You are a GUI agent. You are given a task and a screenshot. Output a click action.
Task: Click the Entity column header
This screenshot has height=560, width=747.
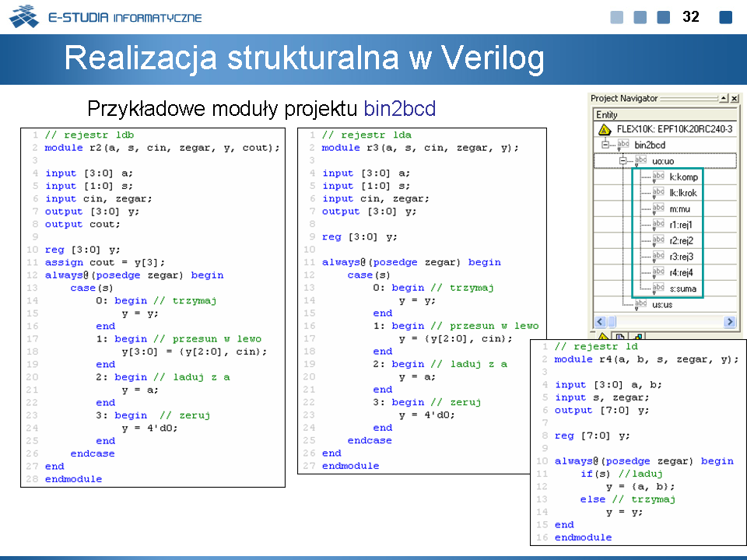pyautogui.click(x=665, y=114)
